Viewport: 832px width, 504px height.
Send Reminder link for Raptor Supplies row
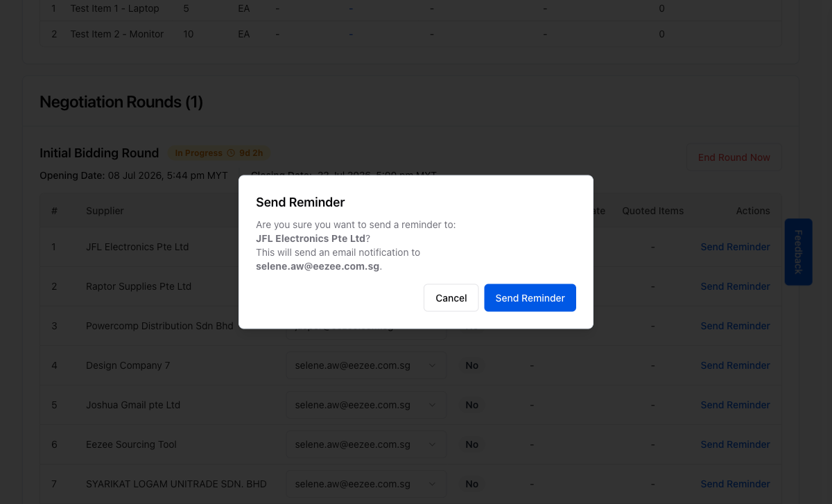click(735, 286)
